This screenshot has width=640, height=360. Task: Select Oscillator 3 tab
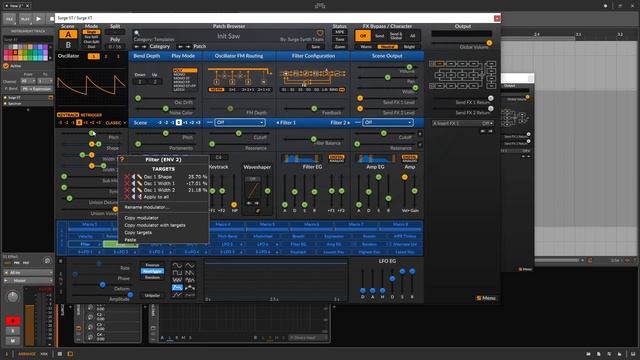point(118,56)
